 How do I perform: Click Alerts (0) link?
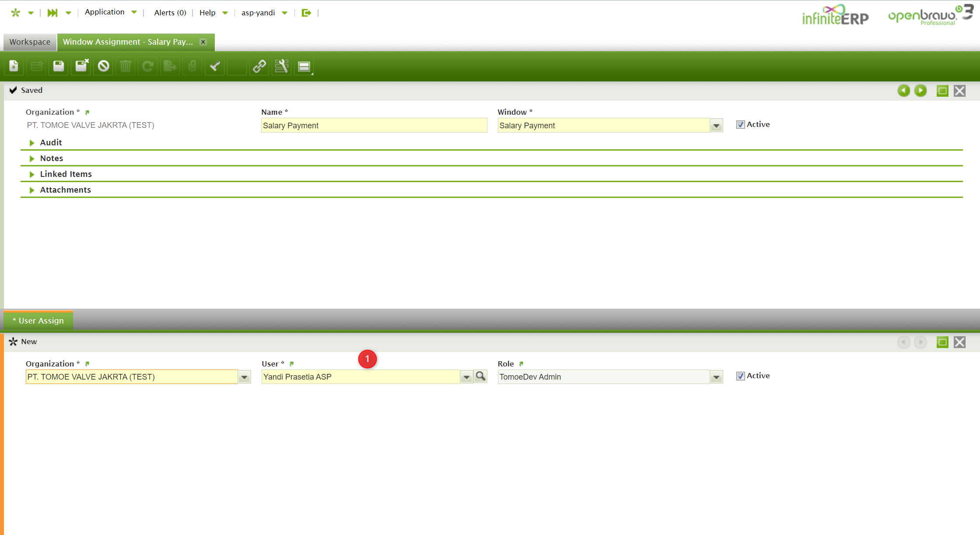pyautogui.click(x=170, y=13)
